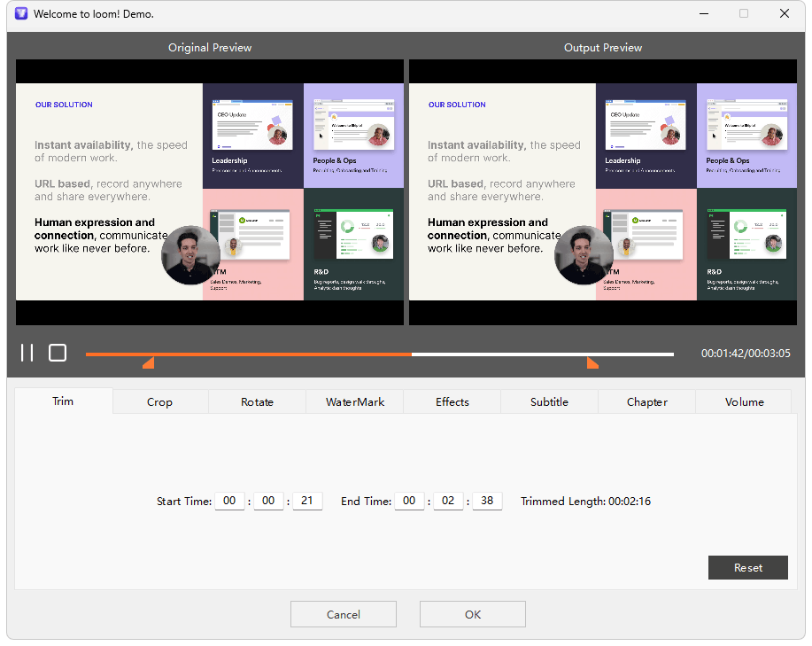Open the Trim tab
Screen dimensions: 812x646
63,401
